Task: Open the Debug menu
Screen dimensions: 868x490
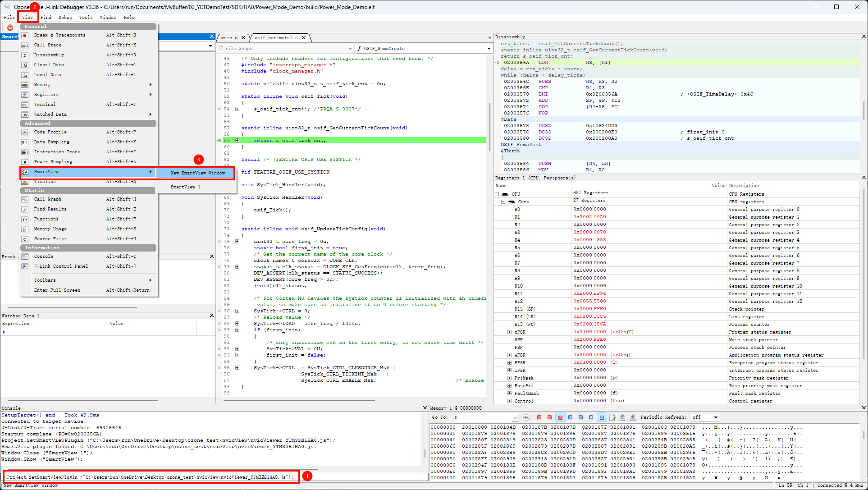Action: click(x=65, y=18)
